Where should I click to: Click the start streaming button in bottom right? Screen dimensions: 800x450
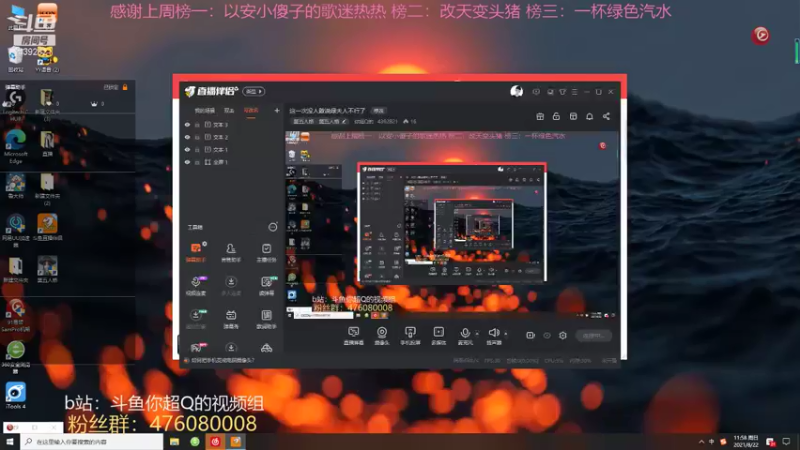[x=593, y=335]
